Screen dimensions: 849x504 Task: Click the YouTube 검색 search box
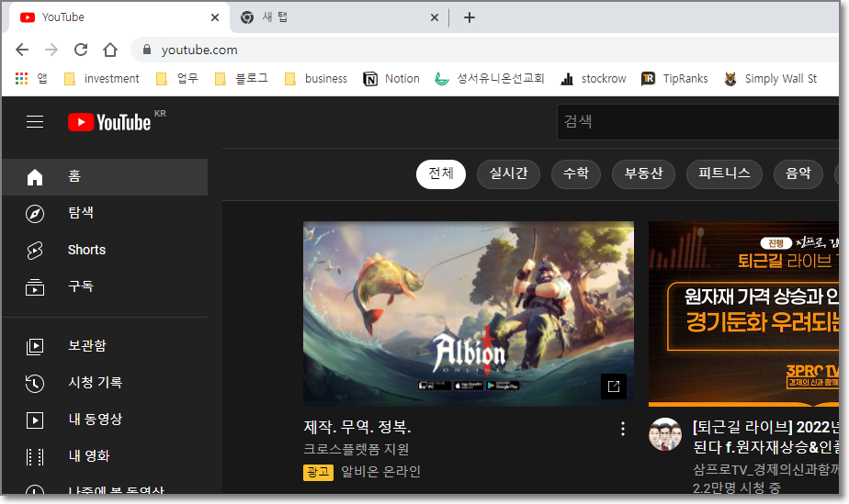tap(698, 122)
